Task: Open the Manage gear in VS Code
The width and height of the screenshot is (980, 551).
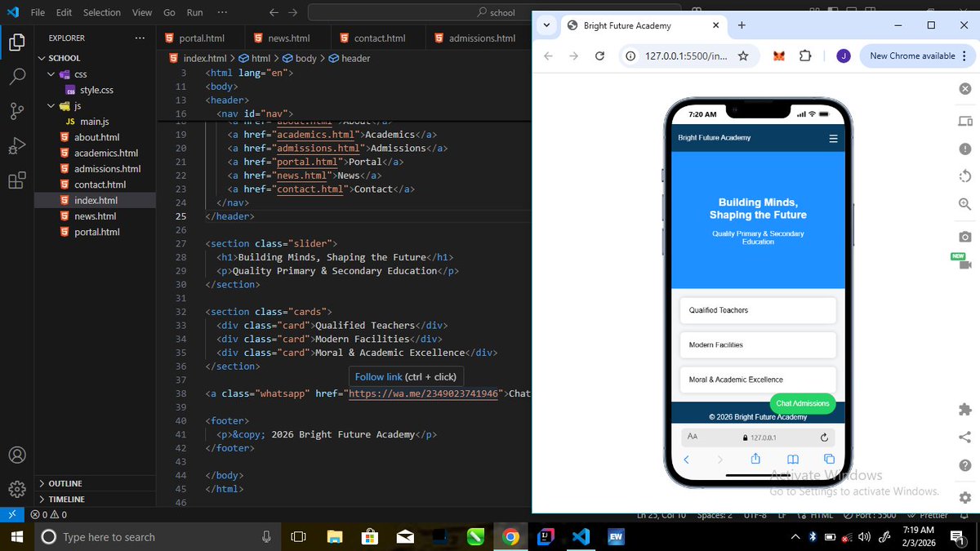Action: [16, 489]
